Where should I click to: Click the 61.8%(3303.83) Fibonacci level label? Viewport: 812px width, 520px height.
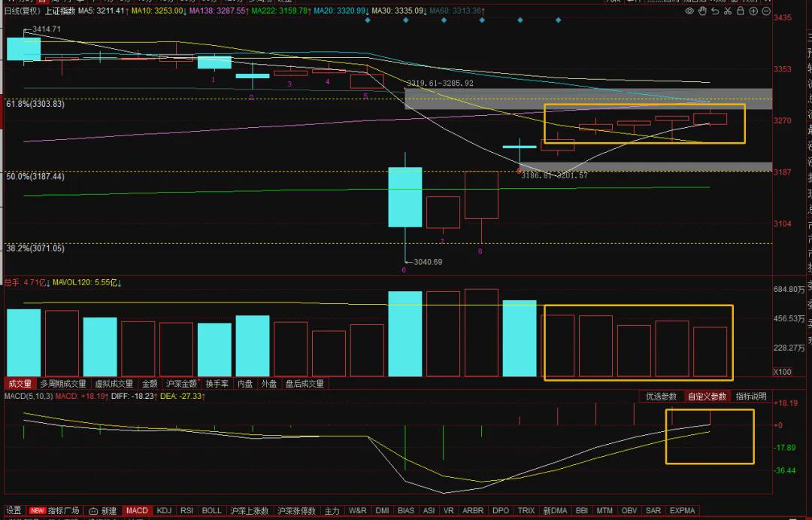pyautogui.click(x=35, y=104)
